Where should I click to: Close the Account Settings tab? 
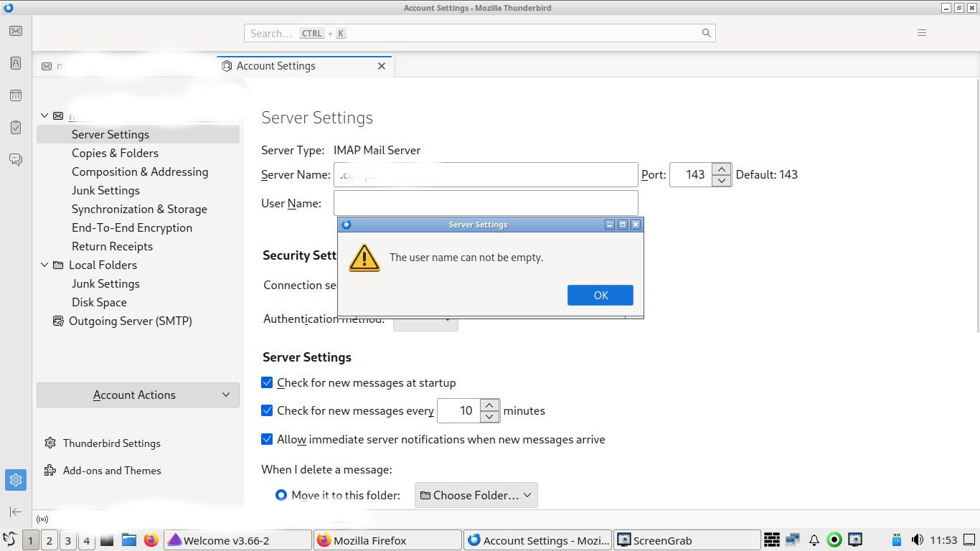382,66
